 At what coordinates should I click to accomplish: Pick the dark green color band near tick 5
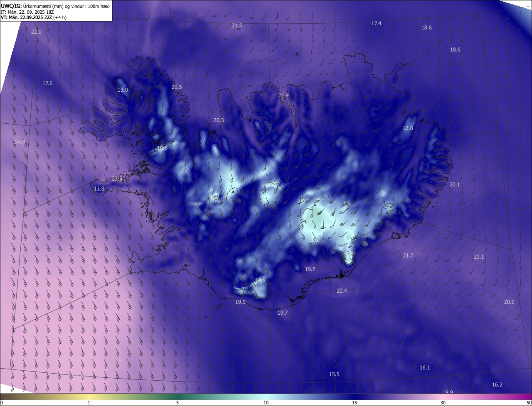[x=177, y=397]
